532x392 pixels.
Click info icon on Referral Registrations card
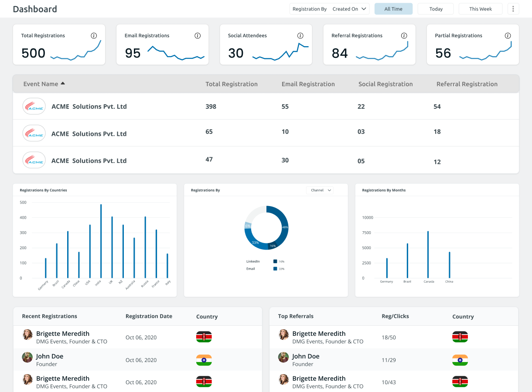[404, 36]
